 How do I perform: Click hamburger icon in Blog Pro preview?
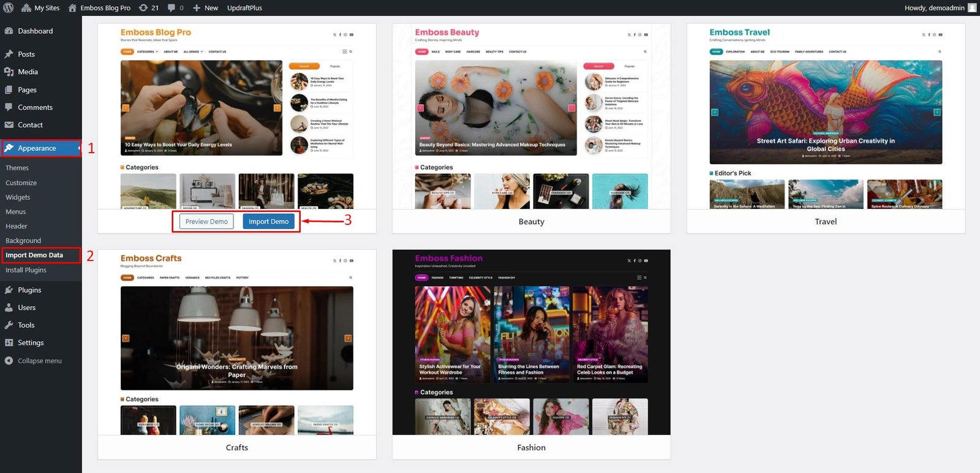tap(345, 52)
